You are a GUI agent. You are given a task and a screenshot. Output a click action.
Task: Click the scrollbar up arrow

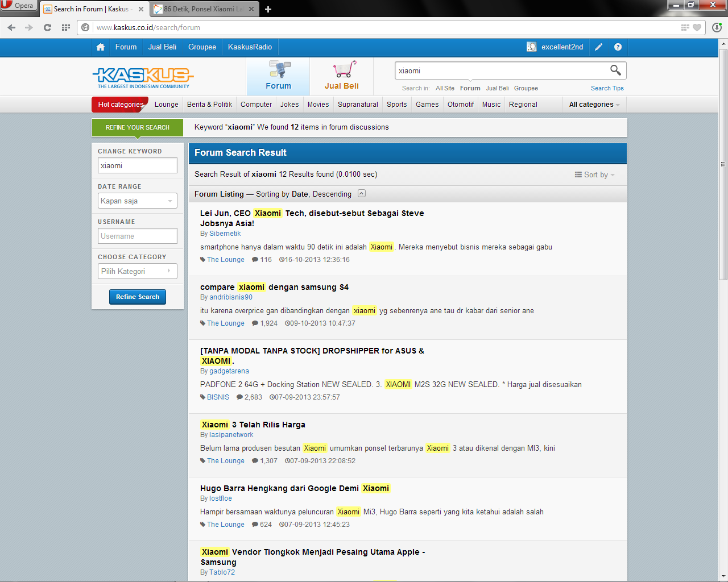723,43
